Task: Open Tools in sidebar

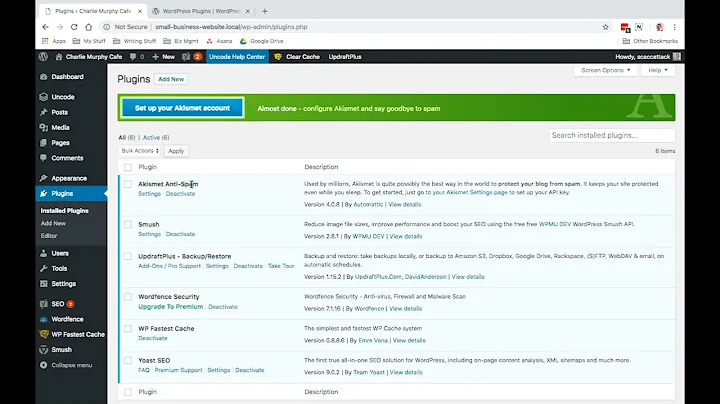Action: coord(59,268)
